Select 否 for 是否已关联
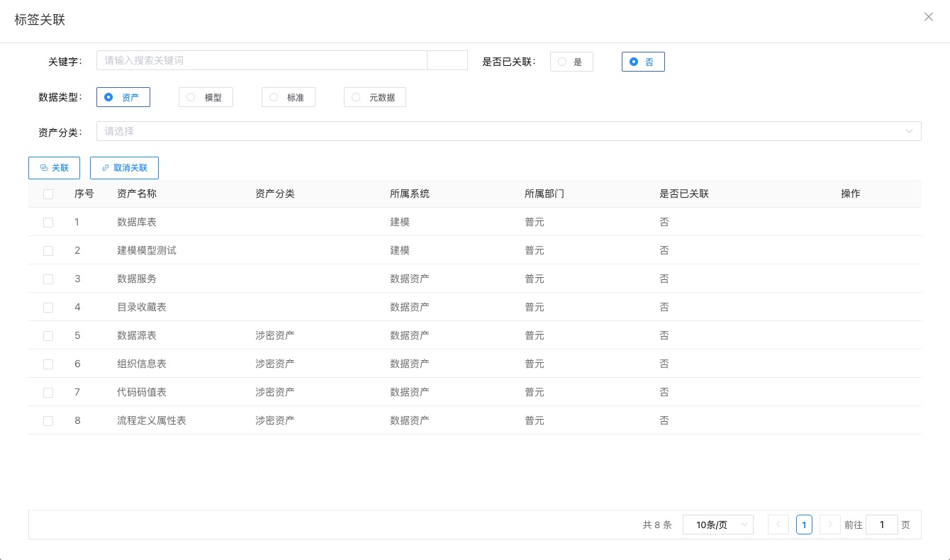 (643, 62)
